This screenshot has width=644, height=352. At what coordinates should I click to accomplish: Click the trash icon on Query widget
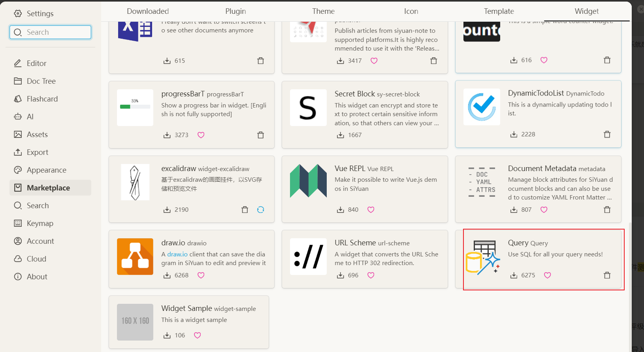point(607,275)
